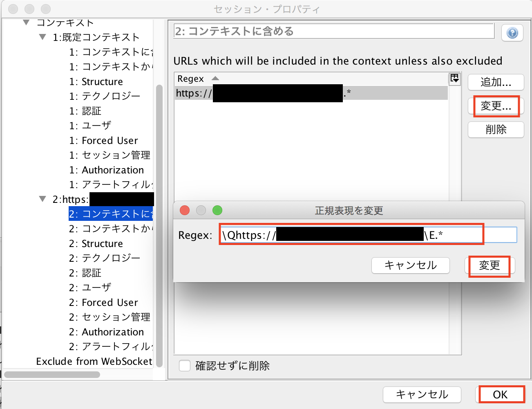Select 1: 認証 in the tree
532x409 pixels.
point(85,111)
